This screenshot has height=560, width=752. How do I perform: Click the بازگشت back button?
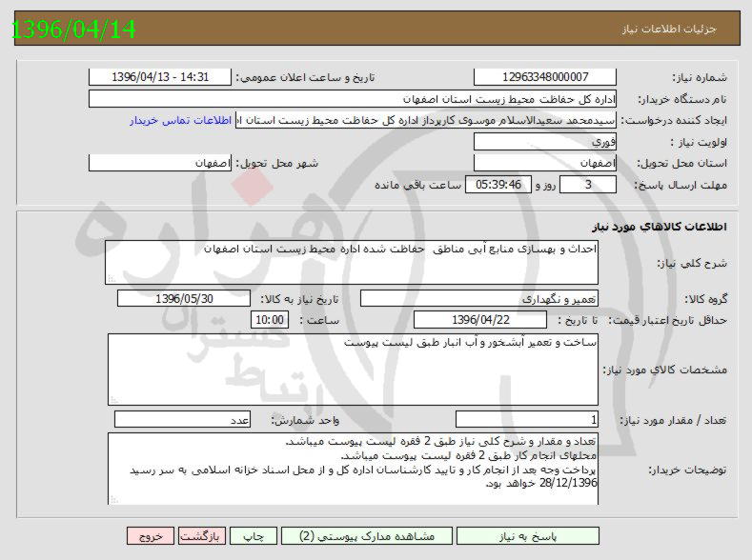pos(200,536)
